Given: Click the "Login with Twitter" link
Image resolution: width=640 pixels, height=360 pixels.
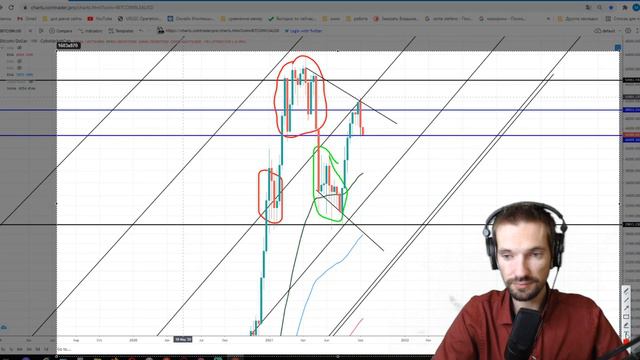Looking at the screenshot, I should (303, 31).
